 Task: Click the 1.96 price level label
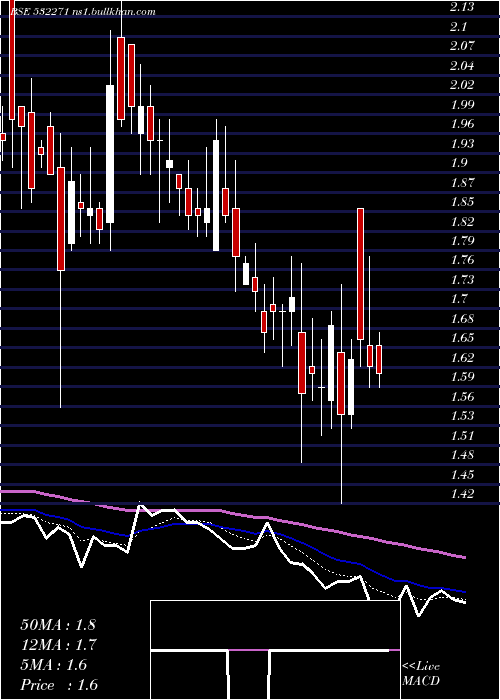point(462,124)
